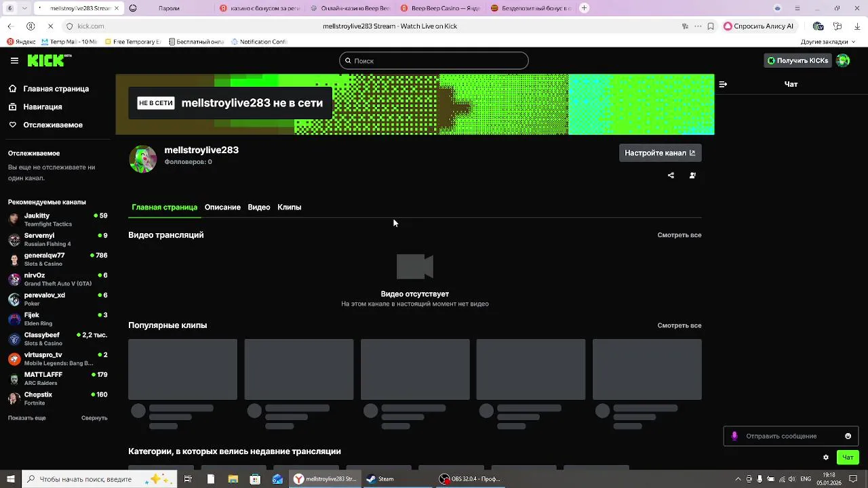Click the Поиск search field

[434, 61]
